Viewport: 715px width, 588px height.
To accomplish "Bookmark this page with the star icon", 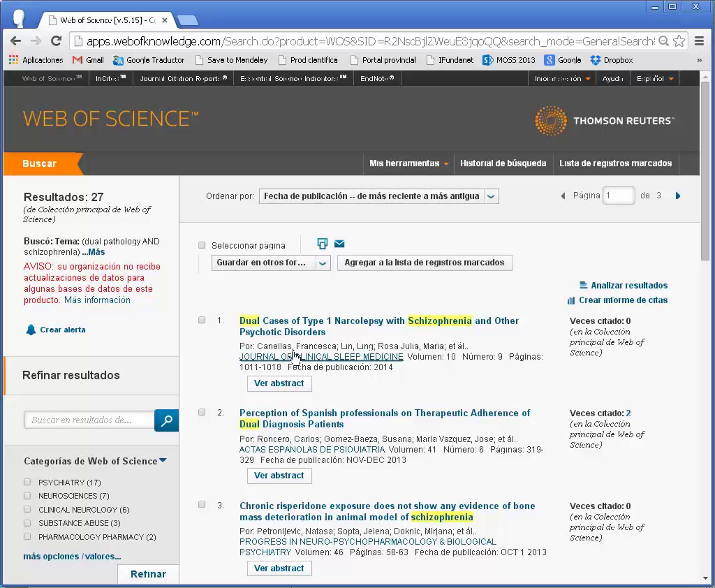I will pos(679,41).
